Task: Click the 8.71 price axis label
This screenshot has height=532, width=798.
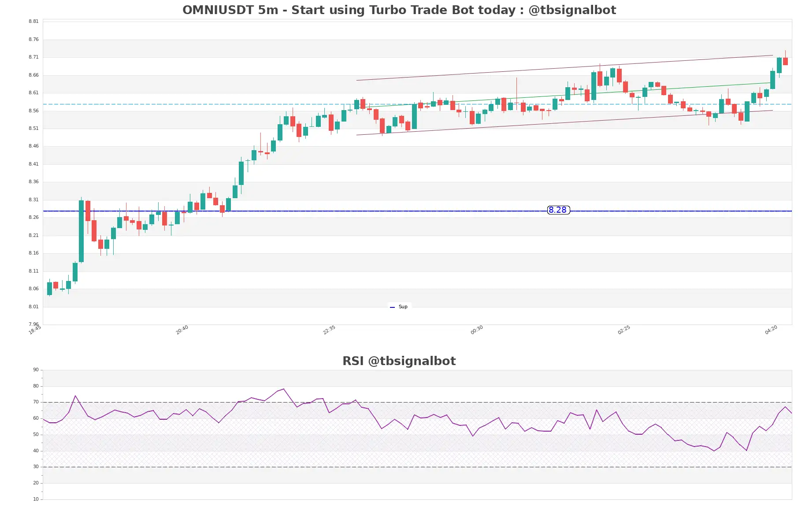Action: tap(33, 57)
